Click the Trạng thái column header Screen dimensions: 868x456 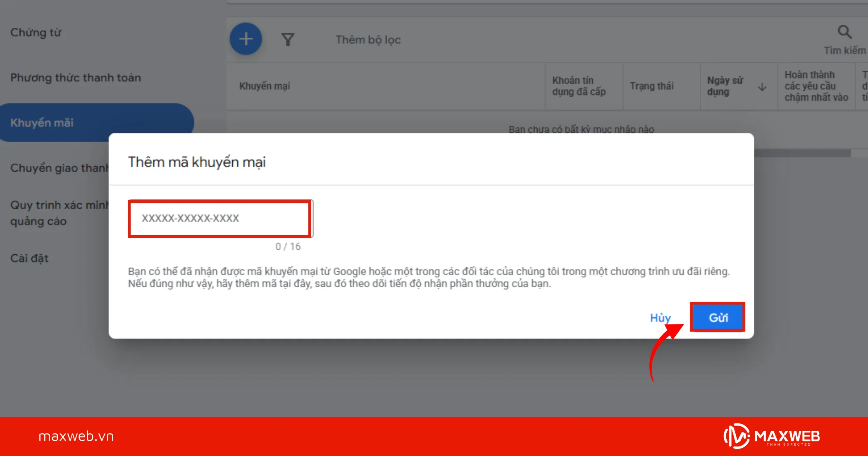pyautogui.click(x=651, y=86)
